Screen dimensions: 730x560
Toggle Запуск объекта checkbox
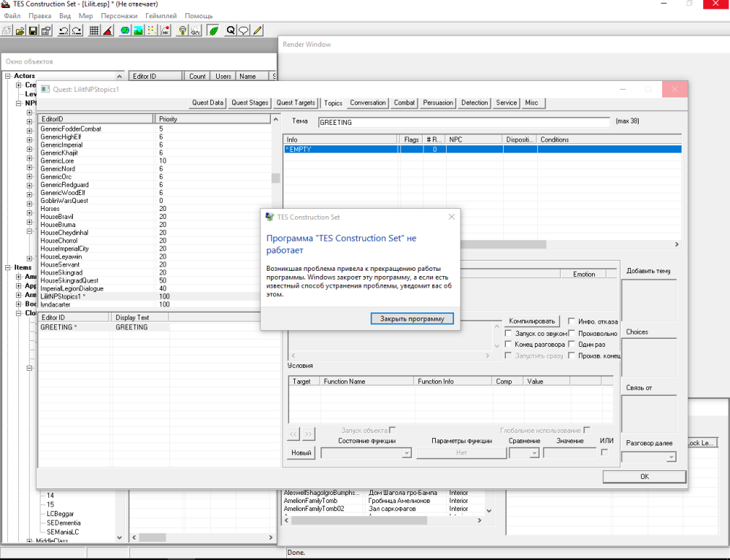point(393,430)
